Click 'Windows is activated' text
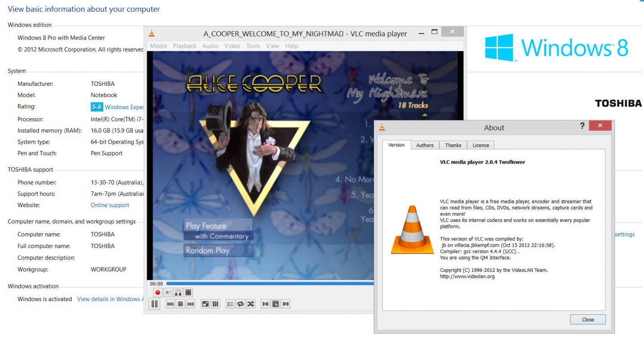644x337 pixels. click(x=44, y=299)
